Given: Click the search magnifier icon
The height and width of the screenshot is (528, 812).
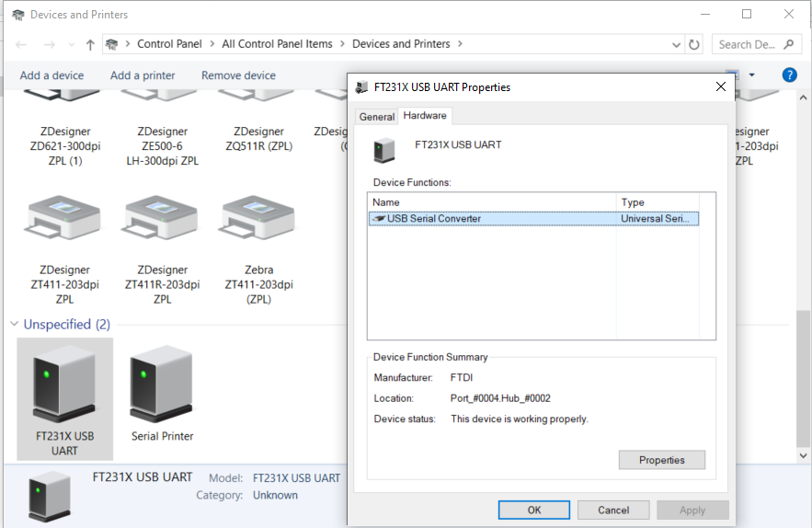Looking at the screenshot, I should click(x=789, y=44).
